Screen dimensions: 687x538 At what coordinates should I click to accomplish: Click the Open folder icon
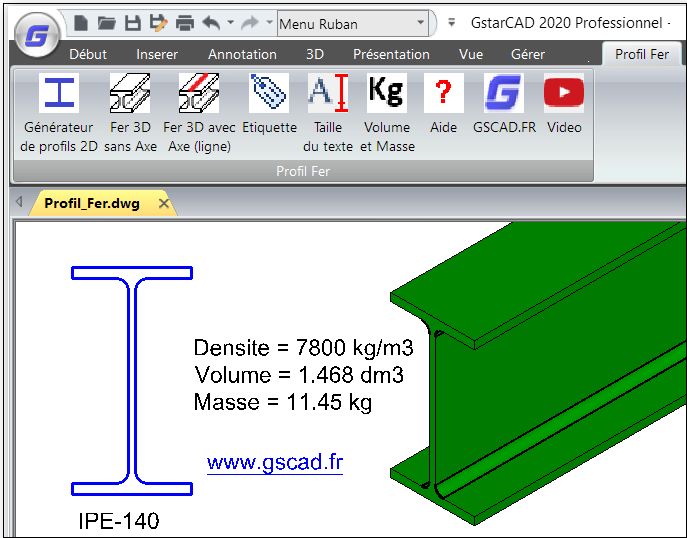[106, 23]
